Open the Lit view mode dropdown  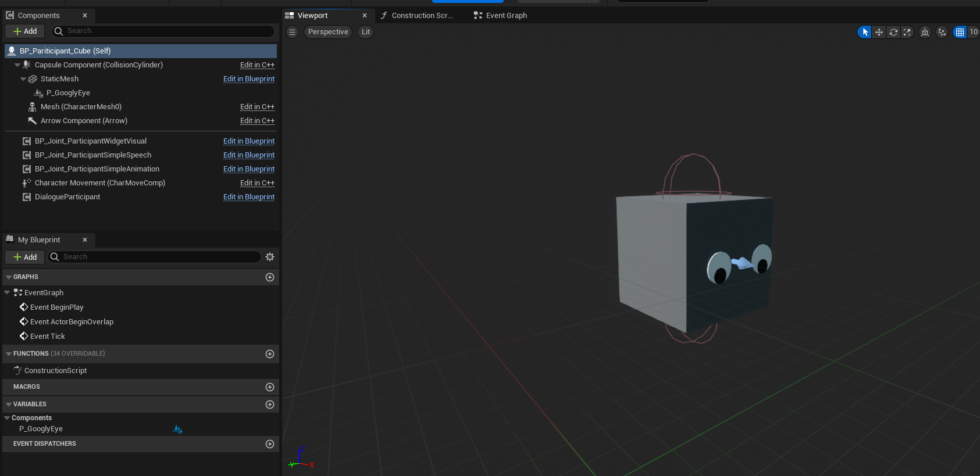point(365,32)
